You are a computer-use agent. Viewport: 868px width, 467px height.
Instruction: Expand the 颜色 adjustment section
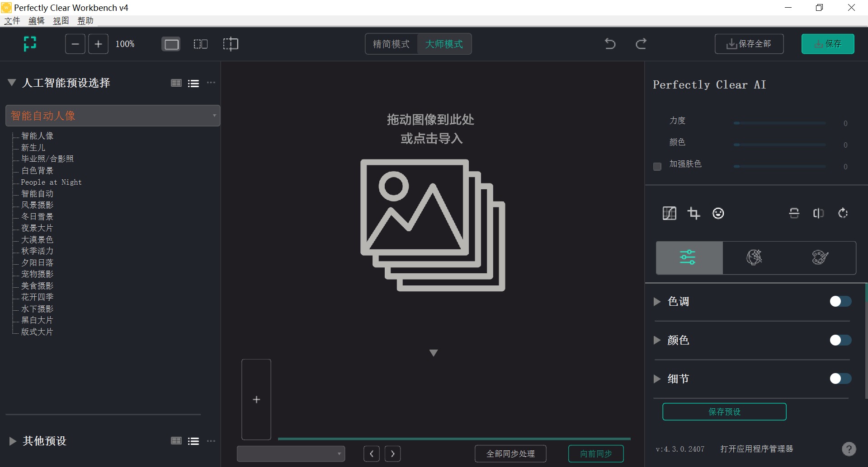point(657,340)
